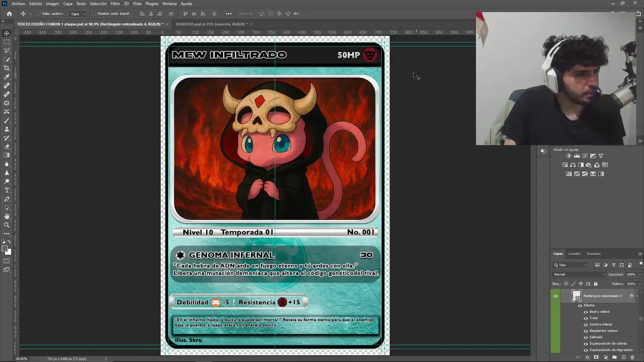Screen dimensions: 644x362
Task: Select the Gradient tool
Action: pos(7,155)
